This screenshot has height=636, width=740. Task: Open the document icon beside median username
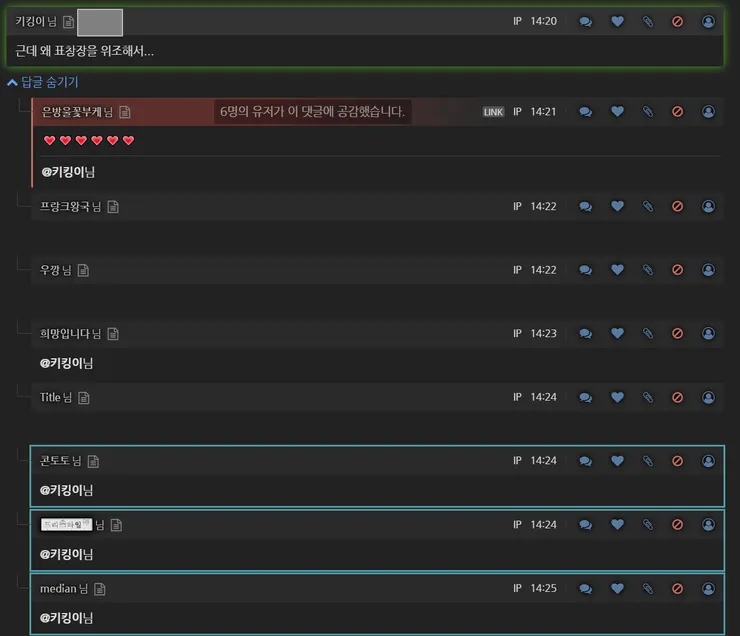(x=100, y=589)
